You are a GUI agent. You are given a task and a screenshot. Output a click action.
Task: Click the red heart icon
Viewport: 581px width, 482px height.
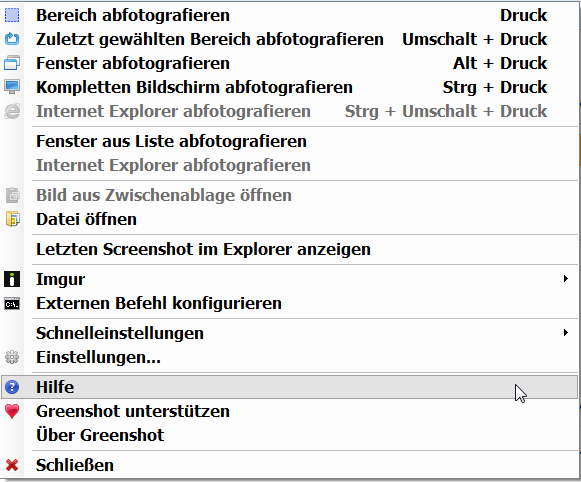coord(12,411)
